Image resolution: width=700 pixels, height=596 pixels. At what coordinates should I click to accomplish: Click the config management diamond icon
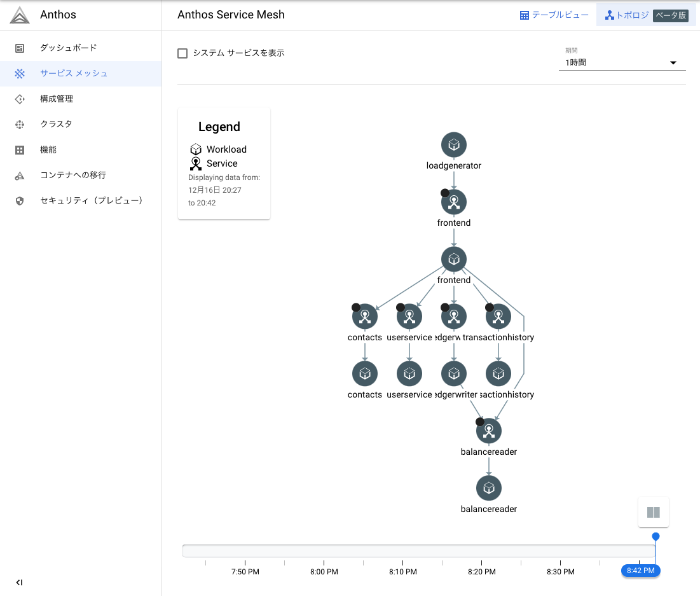[x=20, y=99]
